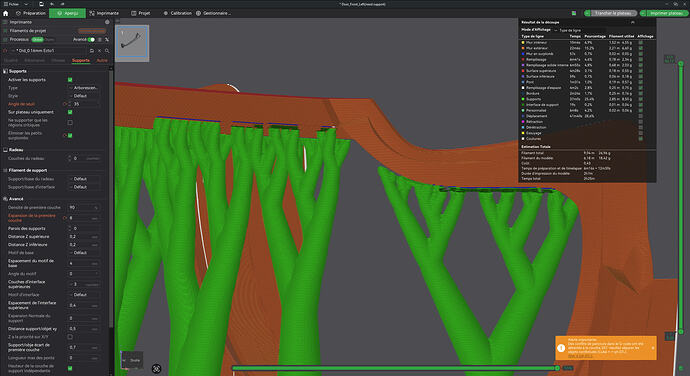Screen dimensions: 690x376
Task: Click the Mur extérieur orange color swatch
Action: (523, 48)
